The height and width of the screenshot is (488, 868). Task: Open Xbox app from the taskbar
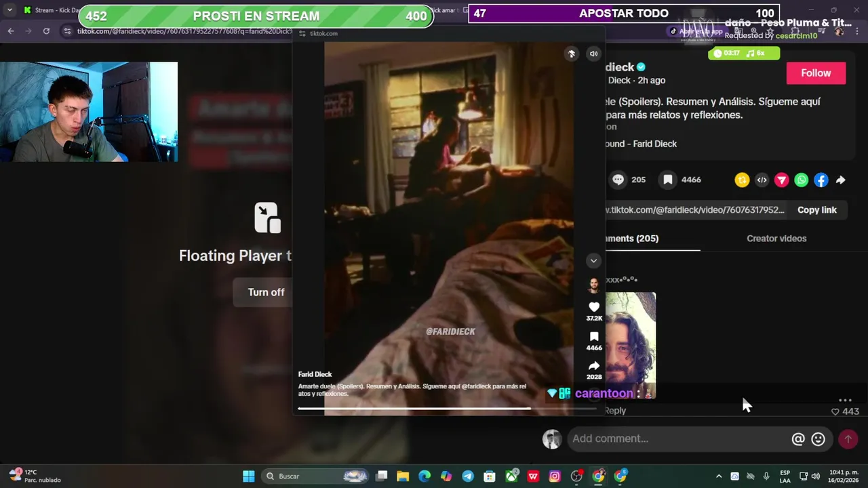pos(511,476)
